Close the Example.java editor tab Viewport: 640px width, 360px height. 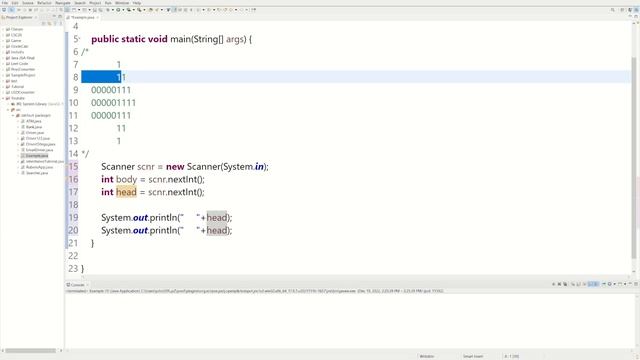coord(98,17)
